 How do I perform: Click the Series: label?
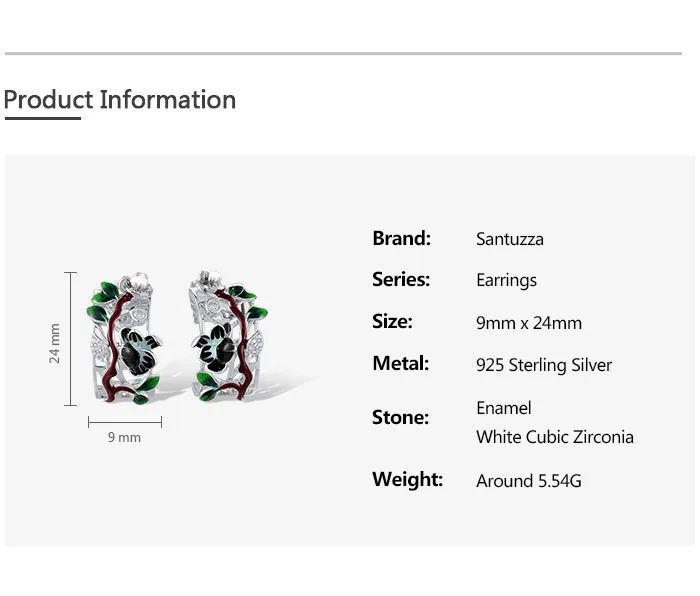pos(401,279)
